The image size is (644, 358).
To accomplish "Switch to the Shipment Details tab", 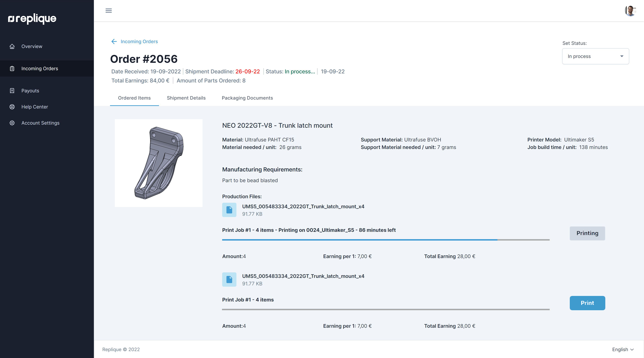I will 186,98.
